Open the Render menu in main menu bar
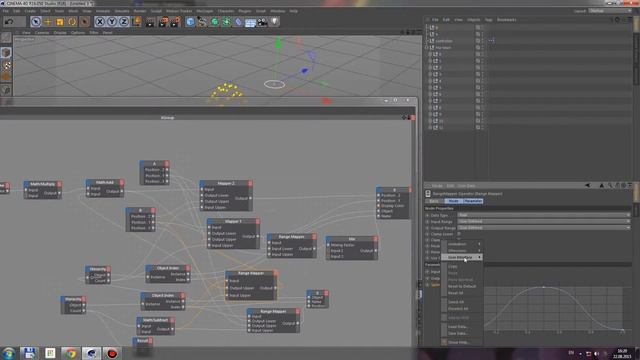 click(140, 11)
